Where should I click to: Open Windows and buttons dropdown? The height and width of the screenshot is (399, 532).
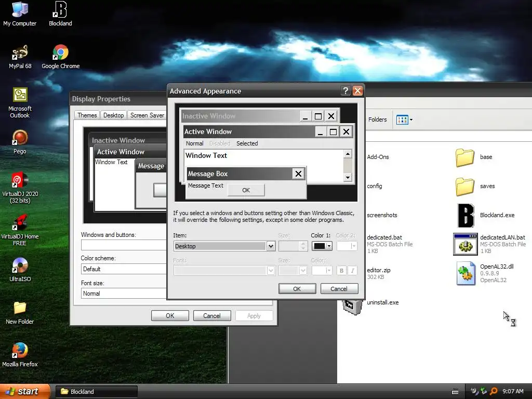tap(124, 245)
